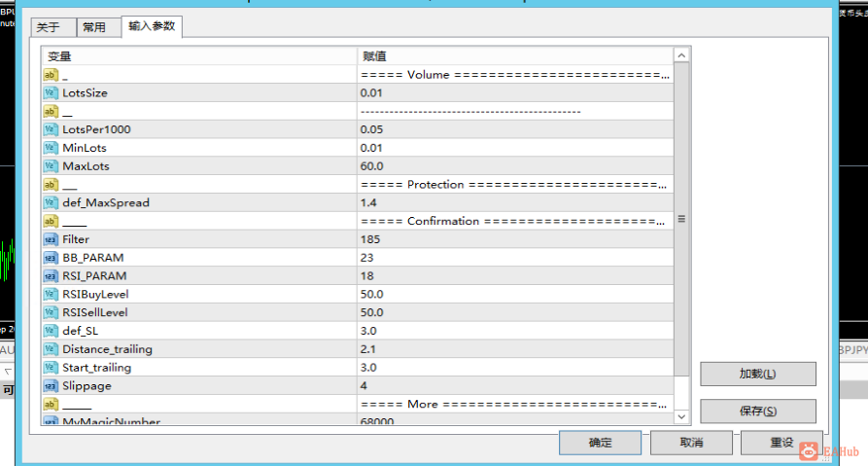
Task: Select the Start_trailing value 3.0
Action: point(368,368)
